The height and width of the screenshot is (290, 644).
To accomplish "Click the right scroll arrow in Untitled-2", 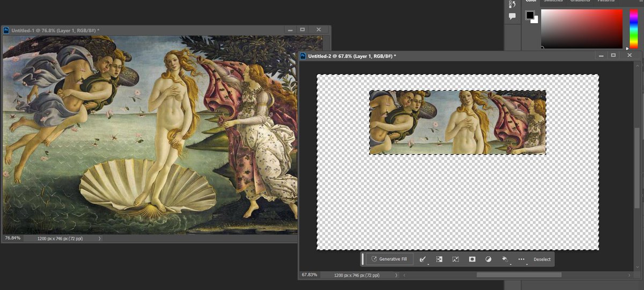I will coord(630,275).
